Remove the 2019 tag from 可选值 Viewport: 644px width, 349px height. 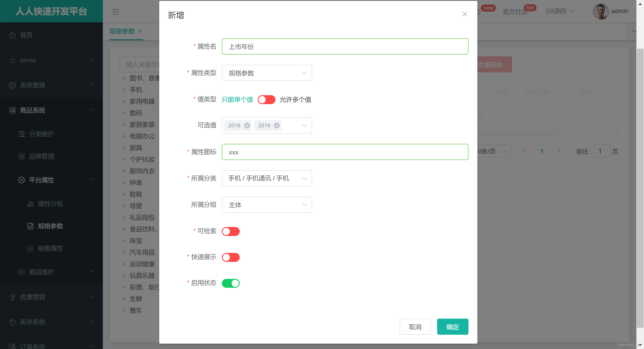coord(277,125)
